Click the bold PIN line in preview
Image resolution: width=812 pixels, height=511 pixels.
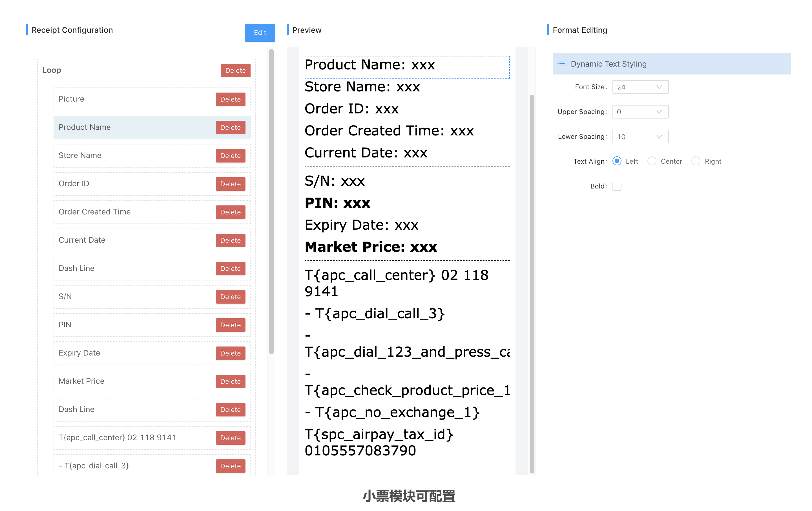point(337,203)
